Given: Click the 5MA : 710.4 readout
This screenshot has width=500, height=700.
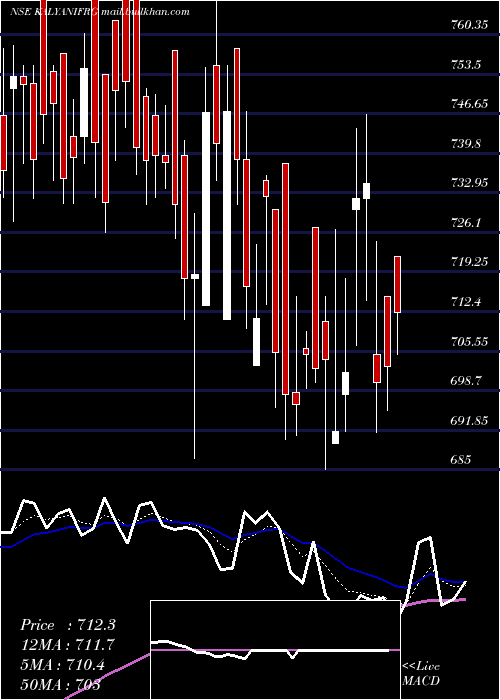Looking at the screenshot, I should pyautogui.click(x=62, y=665).
